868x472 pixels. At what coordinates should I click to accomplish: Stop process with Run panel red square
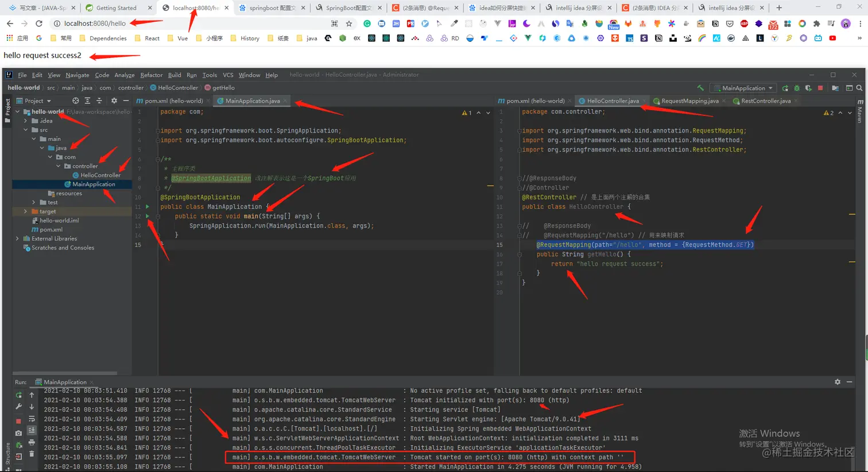(x=18, y=420)
